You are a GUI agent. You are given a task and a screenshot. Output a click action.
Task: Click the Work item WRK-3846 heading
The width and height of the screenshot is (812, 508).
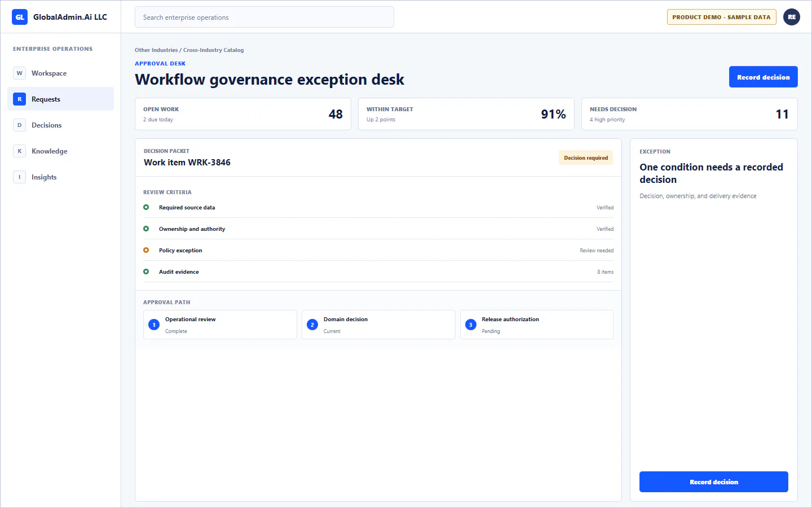pyautogui.click(x=187, y=163)
